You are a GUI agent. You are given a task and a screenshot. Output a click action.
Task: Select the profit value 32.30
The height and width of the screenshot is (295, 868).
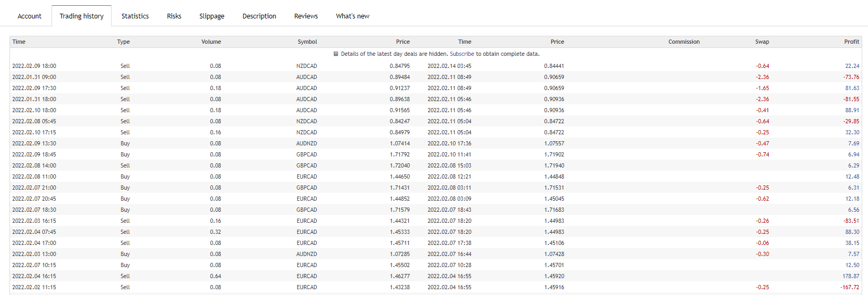852,132
